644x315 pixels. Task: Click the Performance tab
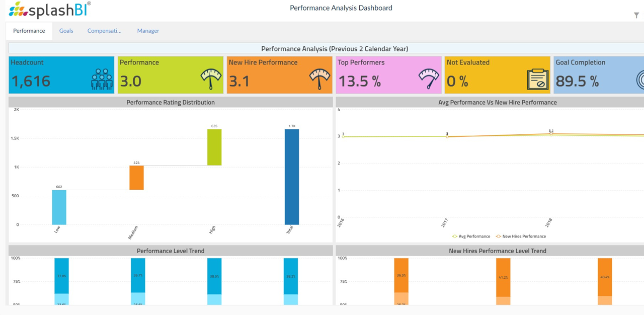pyautogui.click(x=29, y=31)
